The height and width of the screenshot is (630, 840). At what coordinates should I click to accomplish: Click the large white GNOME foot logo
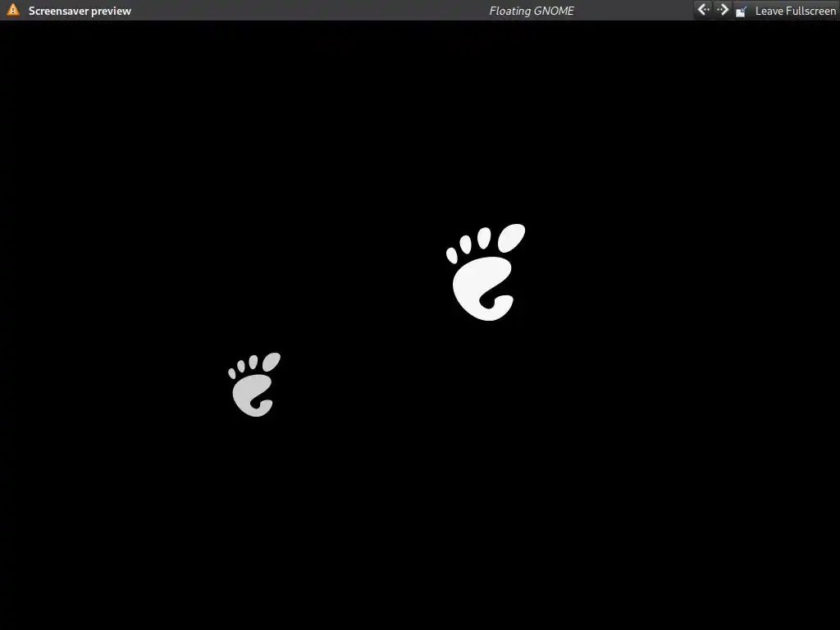point(486,272)
